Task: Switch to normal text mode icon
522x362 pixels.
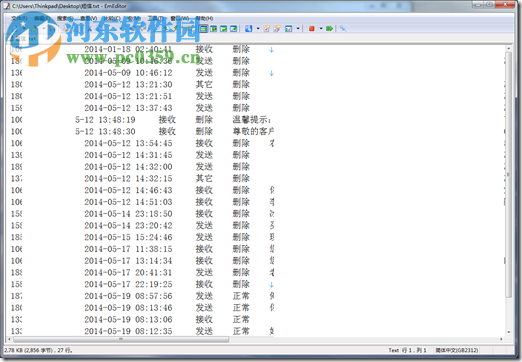Action: (204, 29)
